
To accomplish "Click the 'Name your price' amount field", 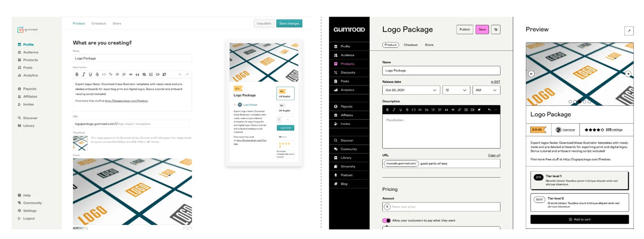I will click(x=441, y=207).
